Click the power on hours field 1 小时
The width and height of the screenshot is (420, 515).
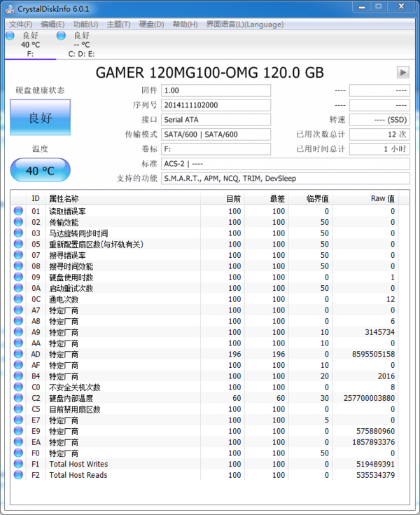tap(379, 149)
